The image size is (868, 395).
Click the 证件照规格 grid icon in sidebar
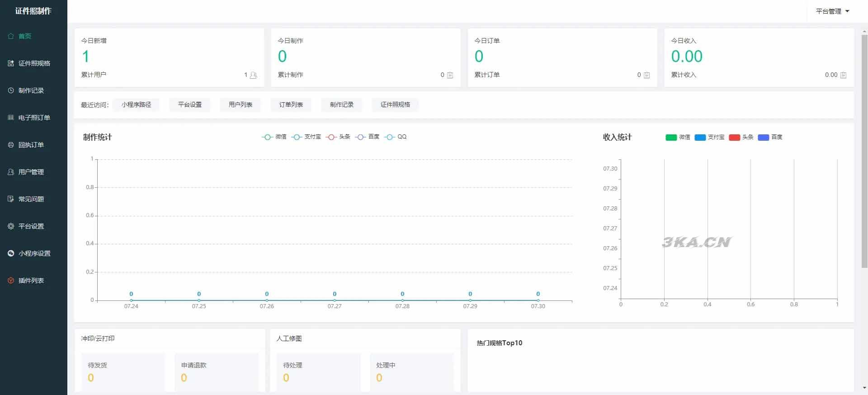click(x=11, y=63)
